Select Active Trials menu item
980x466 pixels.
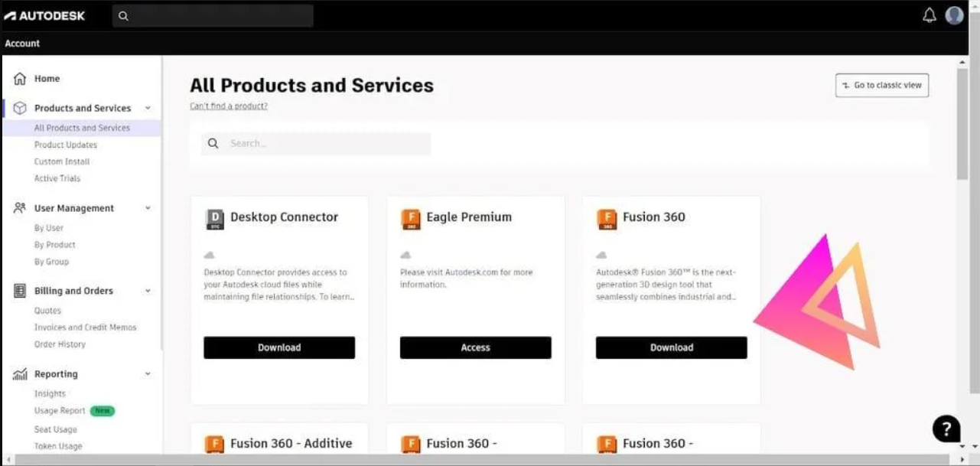point(57,178)
